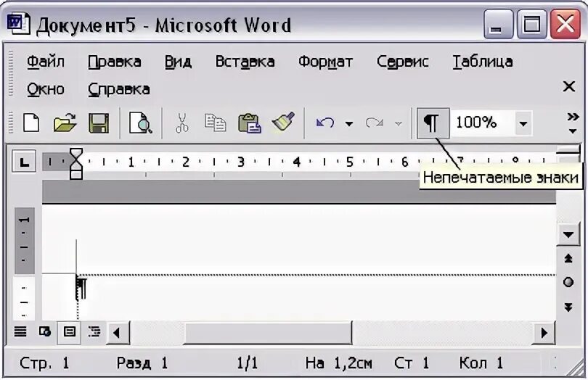Open the redo history dropdown arrow

tap(399, 123)
